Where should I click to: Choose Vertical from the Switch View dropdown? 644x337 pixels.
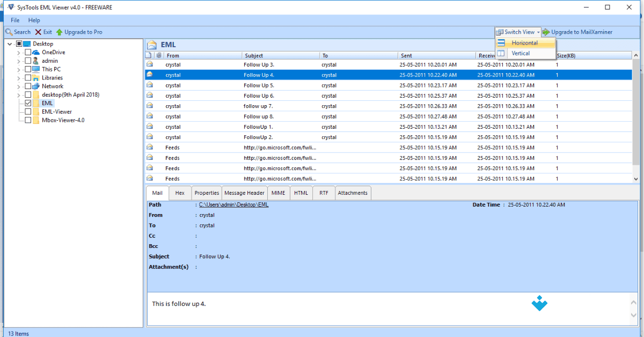click(519, 53)
